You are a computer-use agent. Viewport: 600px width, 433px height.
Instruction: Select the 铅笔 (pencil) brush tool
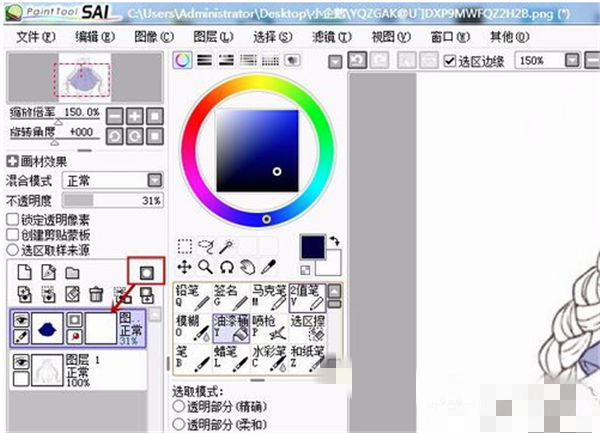(189, 295)
